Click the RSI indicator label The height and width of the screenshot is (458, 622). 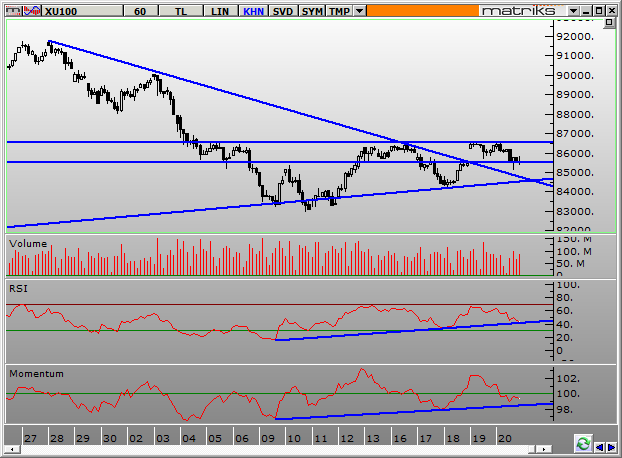pos(19,287)
